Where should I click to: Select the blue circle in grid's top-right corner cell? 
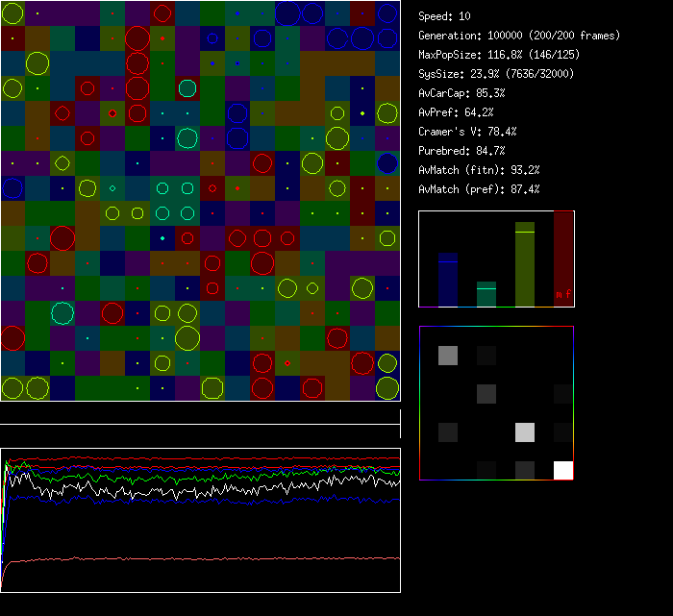click(x=387, y=13)
